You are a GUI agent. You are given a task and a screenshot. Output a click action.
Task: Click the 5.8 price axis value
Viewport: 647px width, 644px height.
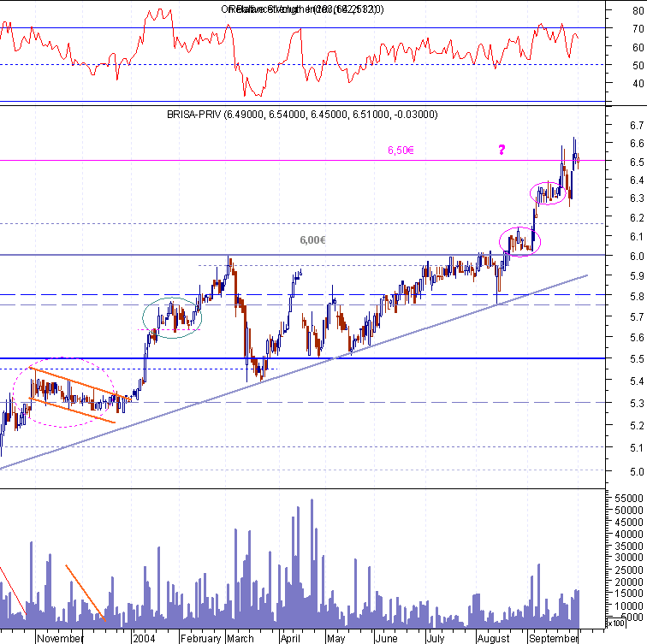tap(637, 296)
